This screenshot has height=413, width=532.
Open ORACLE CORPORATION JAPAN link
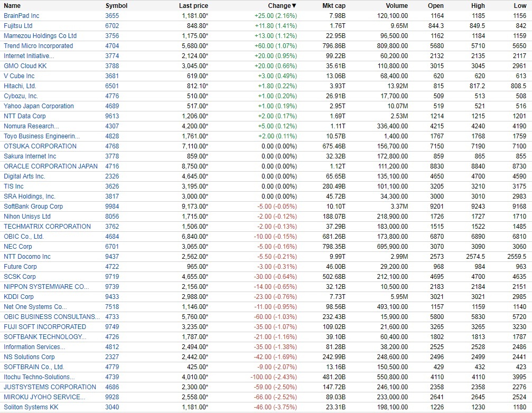[51, 166]
